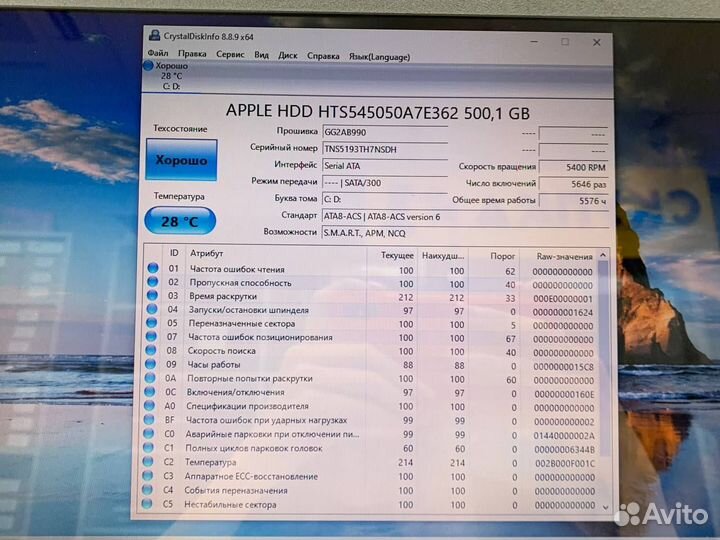This screenshot has width=720, height=540.
Task: Click the blue Хорошо health status button
Action: (181, 160)
